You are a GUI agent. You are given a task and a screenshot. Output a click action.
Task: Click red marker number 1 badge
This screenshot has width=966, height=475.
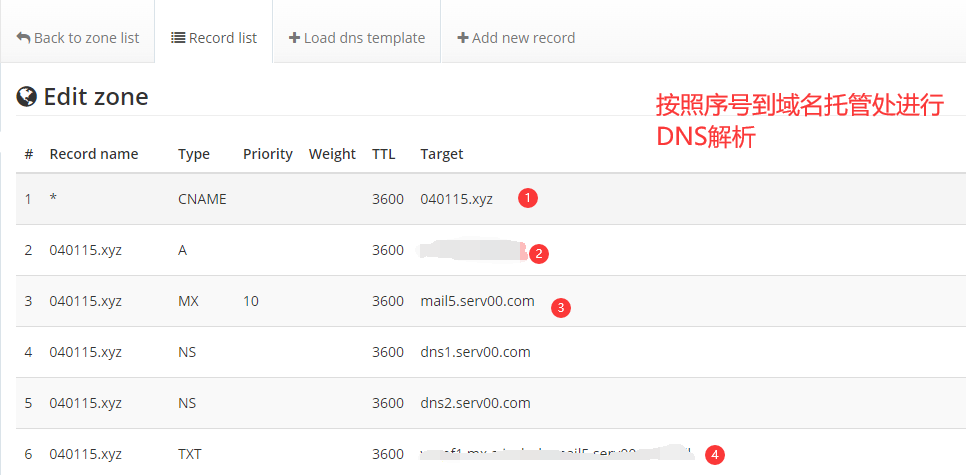(528, 198)
